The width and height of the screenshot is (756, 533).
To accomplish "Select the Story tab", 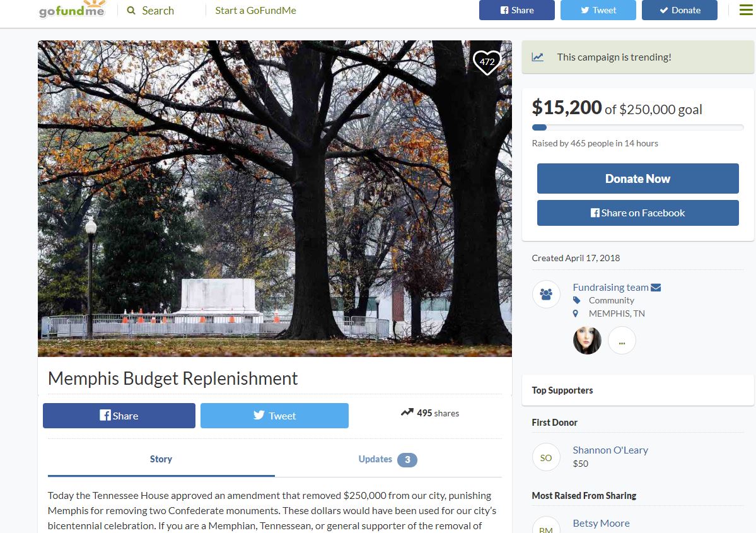I will (x=161, y=459).
